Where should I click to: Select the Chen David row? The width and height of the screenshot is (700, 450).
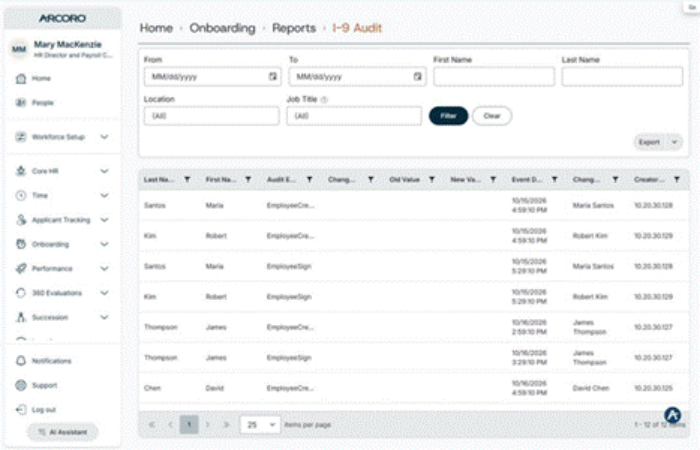pos(414,388)
